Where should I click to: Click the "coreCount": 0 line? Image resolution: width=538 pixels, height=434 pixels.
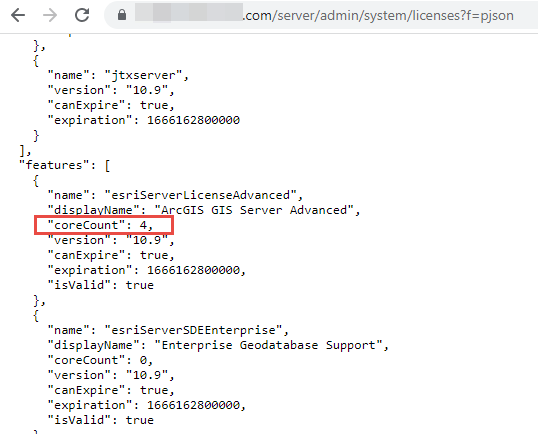(100, 360)
